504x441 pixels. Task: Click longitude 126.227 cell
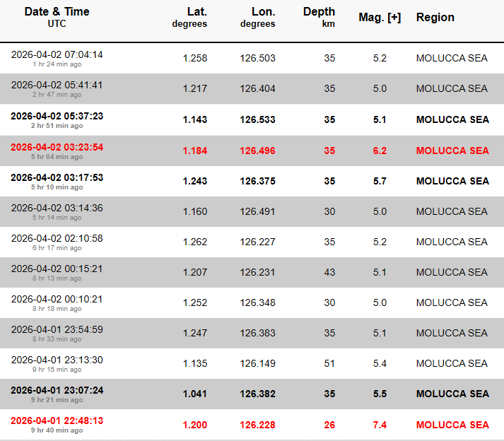coord(257,242)
